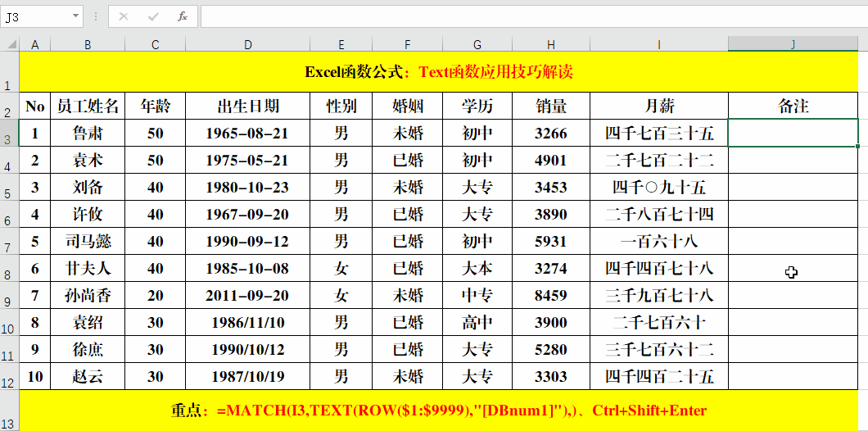This screenshot has width=868, height=431.
Task: Select column H header
Action: [x=551, y=44]
